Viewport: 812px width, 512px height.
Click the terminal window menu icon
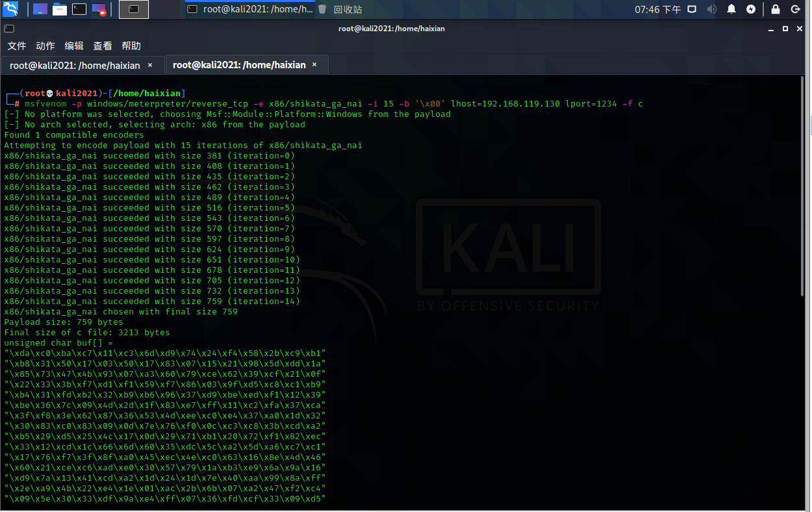coord(8,29)
